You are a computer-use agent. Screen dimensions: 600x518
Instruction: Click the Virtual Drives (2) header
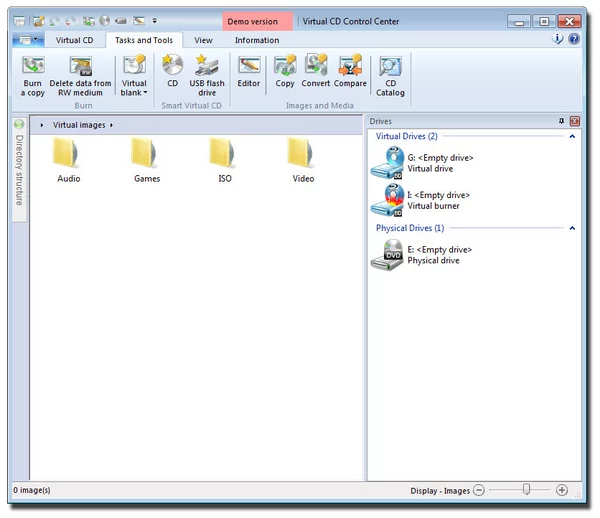(x=406, y=136)
